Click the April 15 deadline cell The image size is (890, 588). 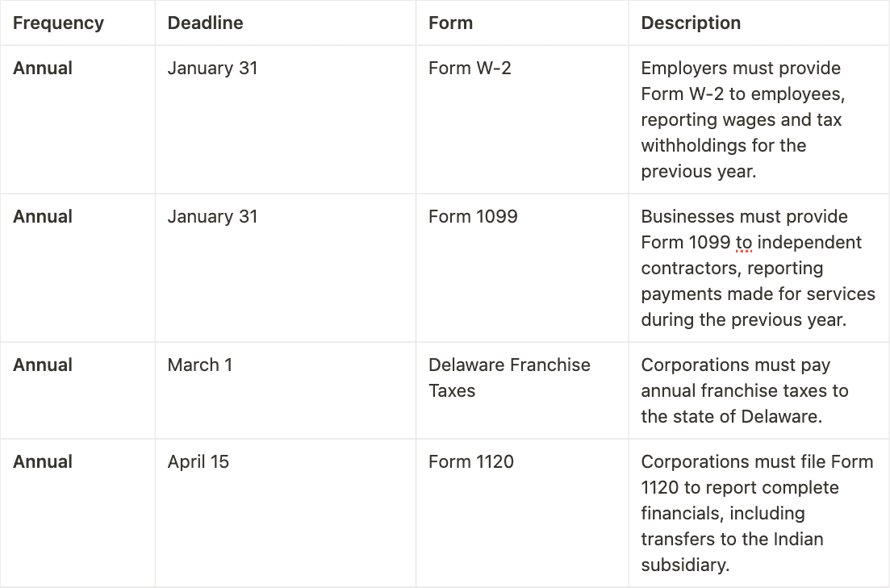[x=198, y=462]
